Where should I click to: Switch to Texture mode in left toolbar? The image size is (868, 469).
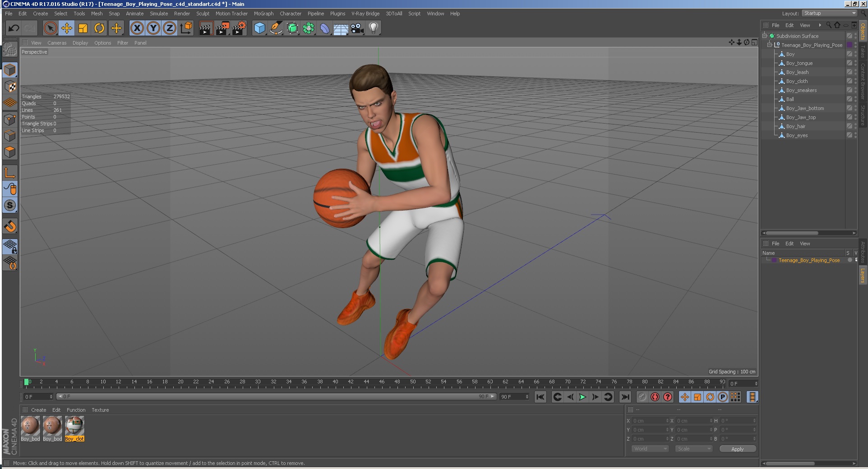(10, 86)
